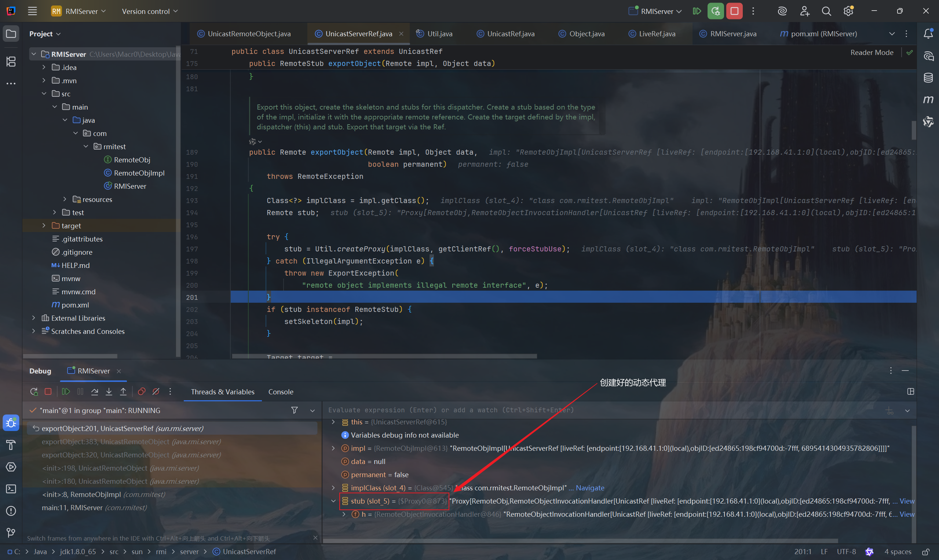This screenshot has width=939, height=560.
Task: Stop debugging in debug toolbar
Action: click(x=48, y=392)
